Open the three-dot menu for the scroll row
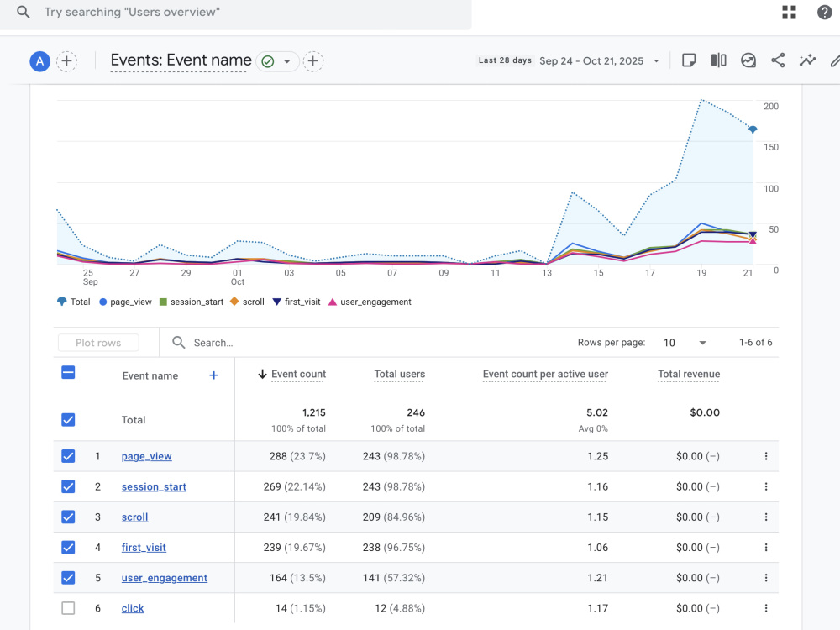 pos(766,517)
